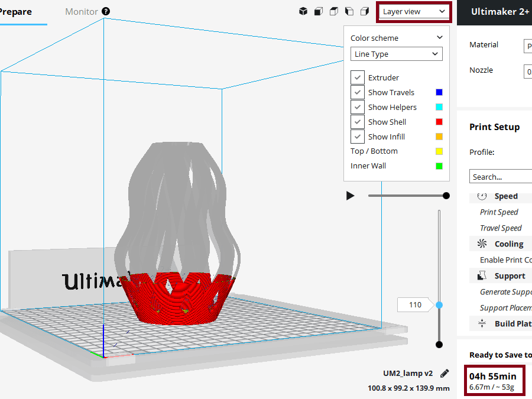This screenshot has height=399, width=532.
Task: Click the red Shell color swatch
Action: tap(439, 122)
